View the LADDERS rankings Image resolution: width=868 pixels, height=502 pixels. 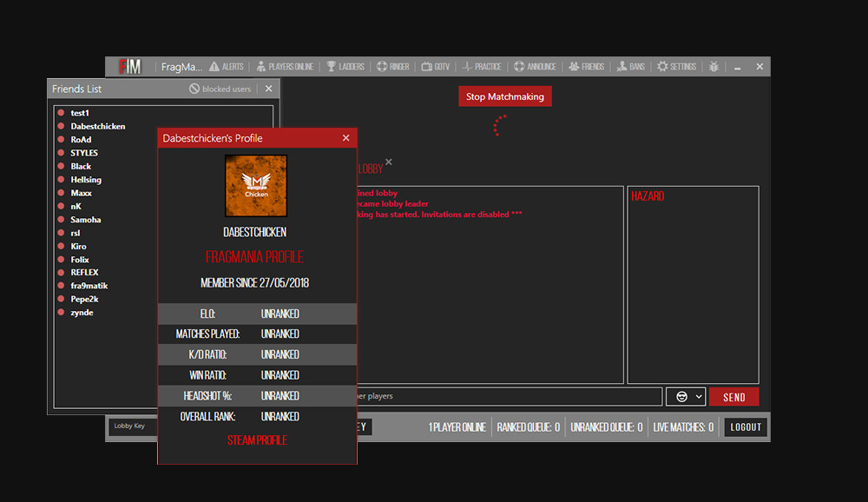click(345, 66)
